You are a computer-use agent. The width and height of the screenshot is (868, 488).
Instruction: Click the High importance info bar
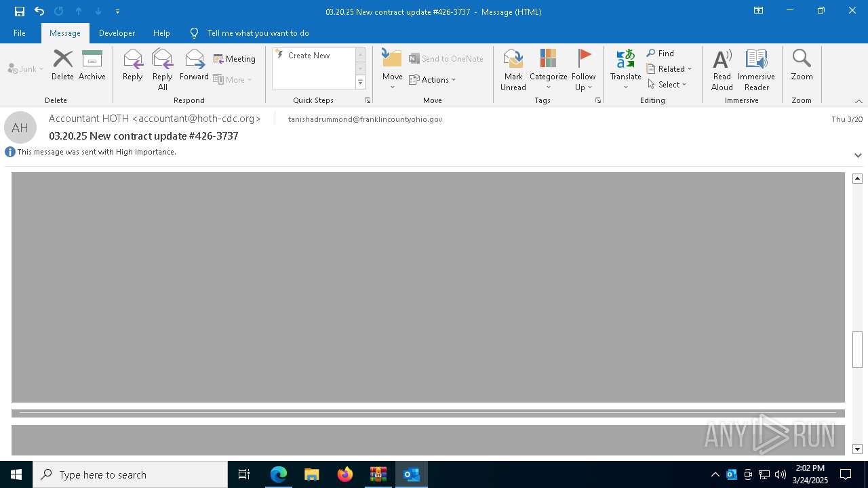pyautogui.click(x=90, y=152)
